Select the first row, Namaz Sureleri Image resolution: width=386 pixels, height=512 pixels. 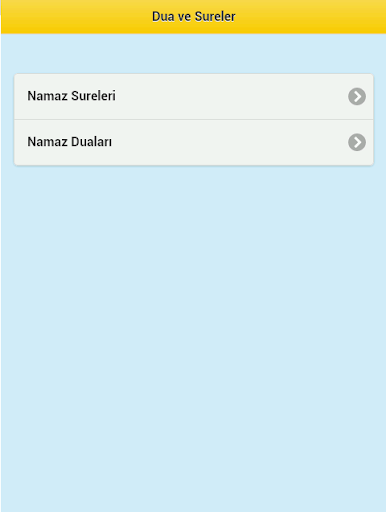pos(194,97)
